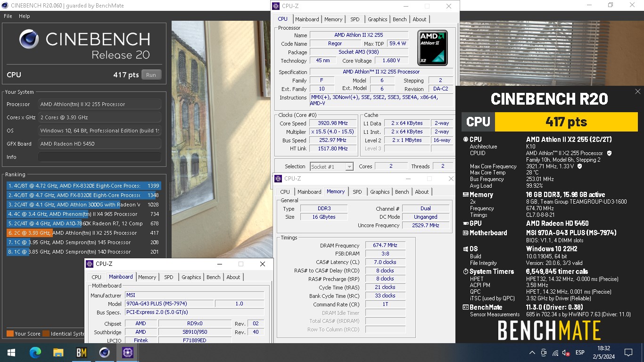The image size is (644, 362).
Task: Click the Processor field in Your System
Action: (x=99, y=104)
